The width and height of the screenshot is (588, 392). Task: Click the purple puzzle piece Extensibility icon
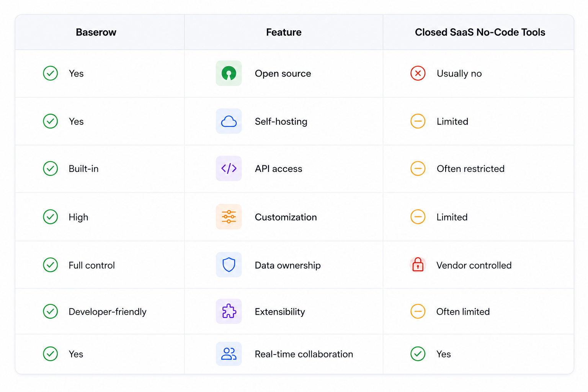[229, 311]
